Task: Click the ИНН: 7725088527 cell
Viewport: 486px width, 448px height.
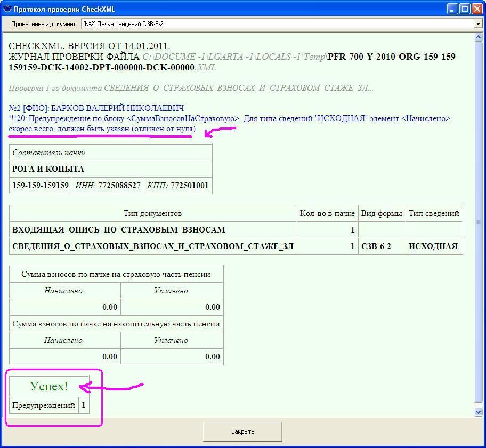Action: click(x=108, y=186)
